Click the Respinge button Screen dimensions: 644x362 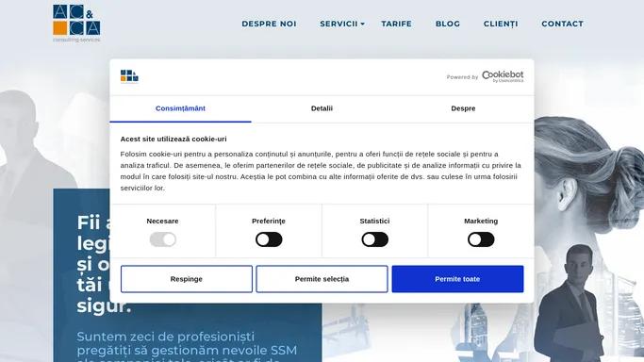click(x=187, y=279)
